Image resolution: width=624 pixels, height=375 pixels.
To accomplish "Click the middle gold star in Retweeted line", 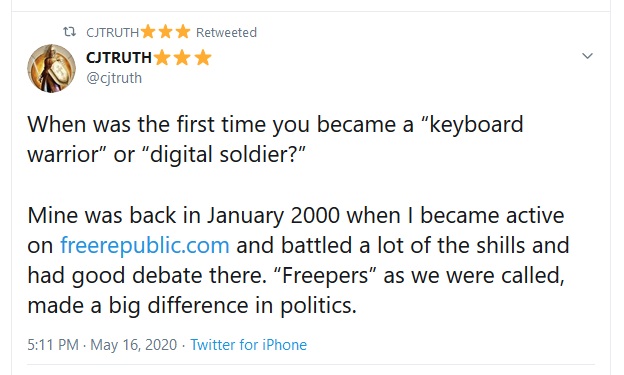I will click(165, 31).
